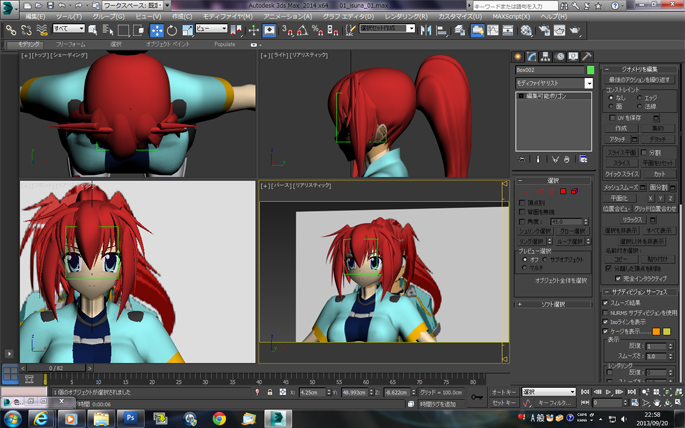Click the デタッチ button
Screen dimensions: 685x428
[657, 139]
